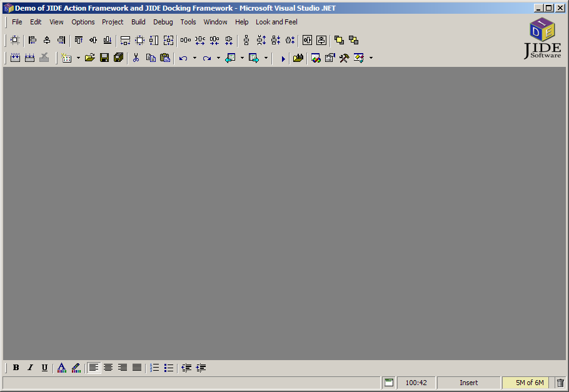569x392 pixels.
Task: Expand the New Project dropdown arrow
Action: pyautogui.click(x=78, y=58)
